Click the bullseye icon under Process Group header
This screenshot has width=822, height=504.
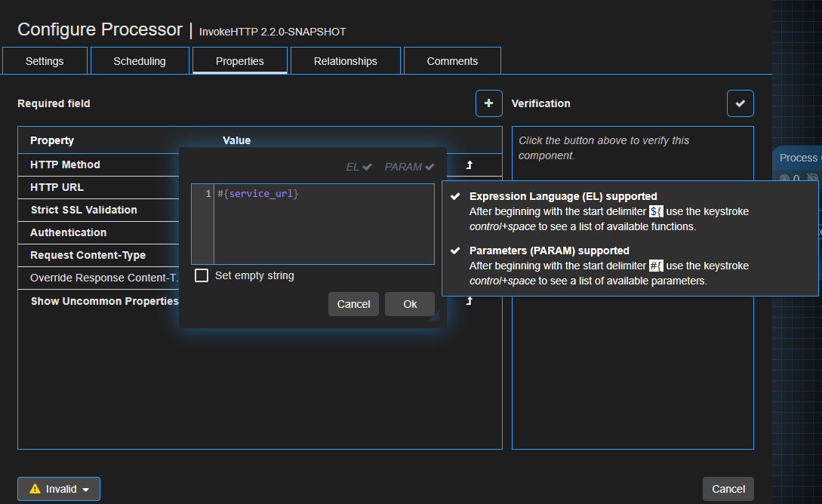(x=784, y=178)
